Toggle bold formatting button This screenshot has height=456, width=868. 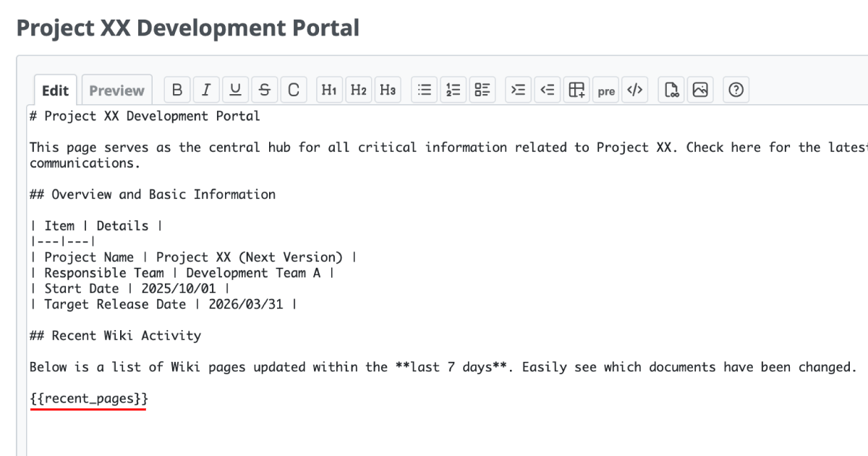(177, 90)
